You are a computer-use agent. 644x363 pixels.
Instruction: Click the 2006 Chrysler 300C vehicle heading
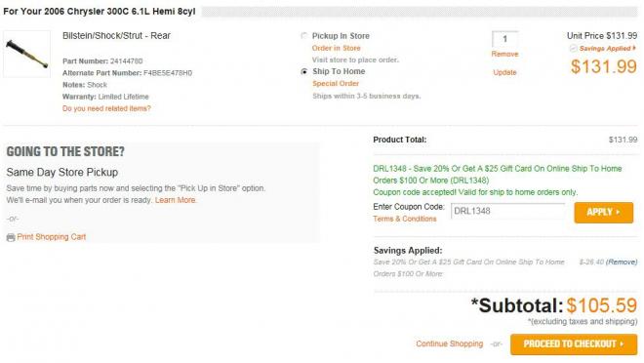click(x=100, y=12)
